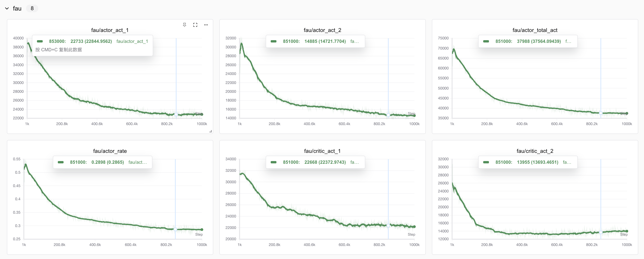
Task: Click the final data point of fau/actor_act_1 curve
Action: click(202, 114)
